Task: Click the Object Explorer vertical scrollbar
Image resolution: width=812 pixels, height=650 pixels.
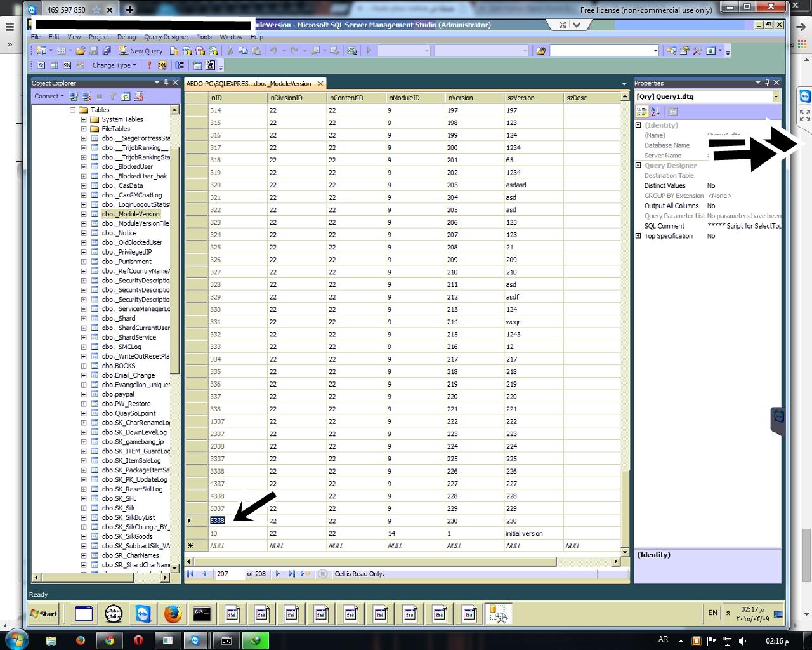Action: click(175, 340)
